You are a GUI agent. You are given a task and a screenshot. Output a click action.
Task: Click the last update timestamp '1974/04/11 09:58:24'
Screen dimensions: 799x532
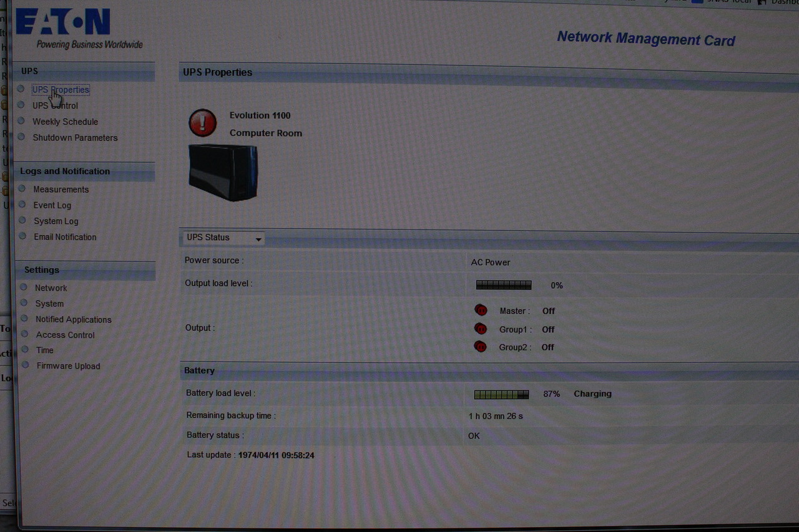pyautogui.click(x=276, y=455)
